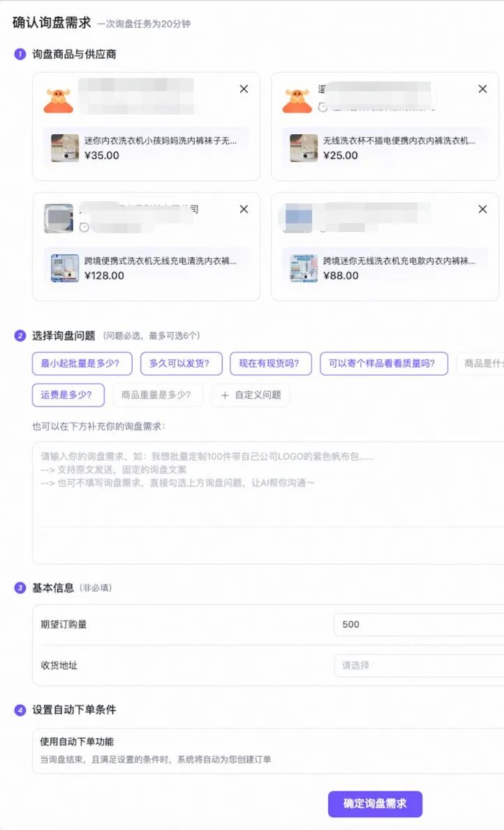Click the 非必填 hint next to 基本信息
Viewport: 504px width, 830px height.
[x=96, y=588]
